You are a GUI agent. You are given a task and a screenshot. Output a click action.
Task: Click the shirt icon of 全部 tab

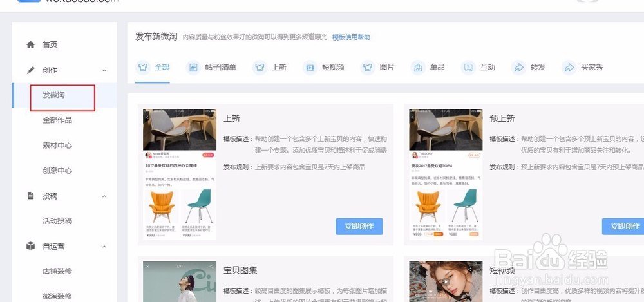coord(143,68)
